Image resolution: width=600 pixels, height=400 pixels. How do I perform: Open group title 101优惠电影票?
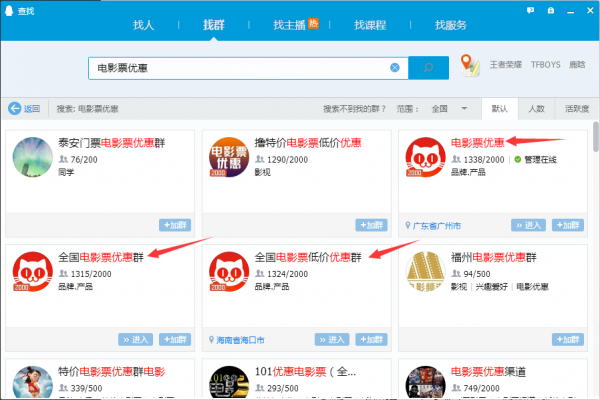click(305, 371)
